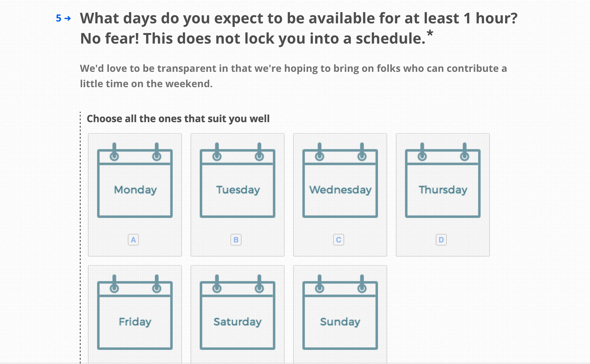Screen dimensions: 590x364
Task: Click the weekend transparency description text
Action: 293,76
